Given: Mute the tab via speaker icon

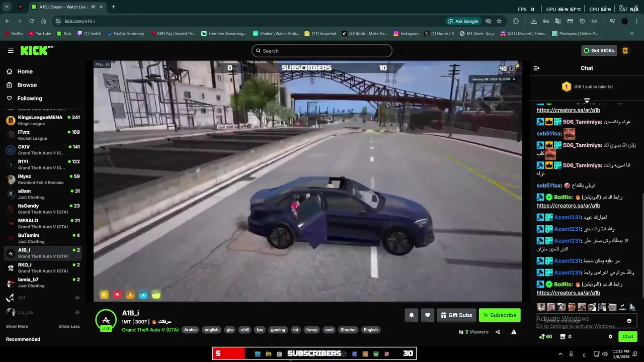Looking at the screenshot, I should pos(94,7).
